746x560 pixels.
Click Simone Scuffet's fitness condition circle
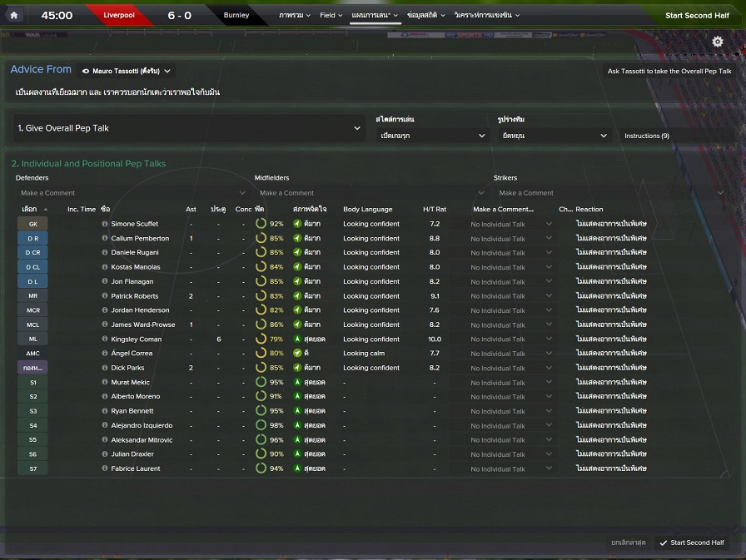pos(261,224)
